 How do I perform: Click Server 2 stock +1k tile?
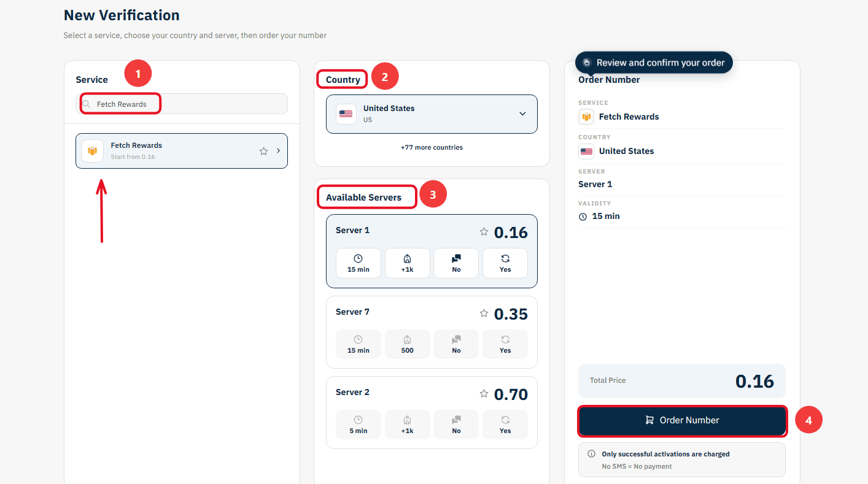coord(407,424)
